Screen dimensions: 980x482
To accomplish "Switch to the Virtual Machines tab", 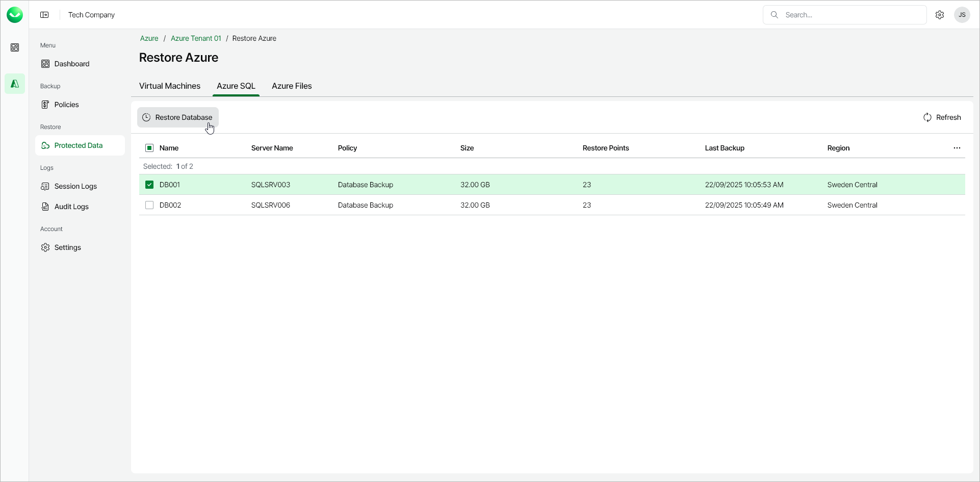I will tap(170, 86).
